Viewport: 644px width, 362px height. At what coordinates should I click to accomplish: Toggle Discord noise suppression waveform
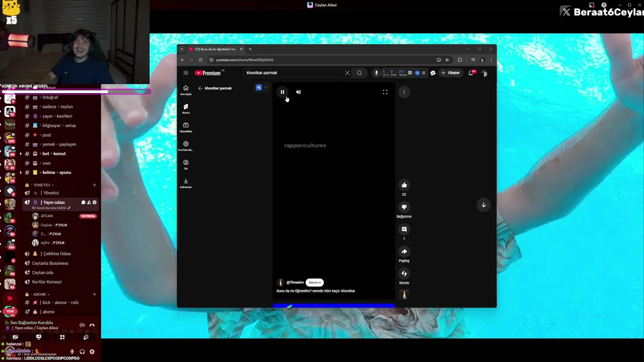(x=82, y=325)
